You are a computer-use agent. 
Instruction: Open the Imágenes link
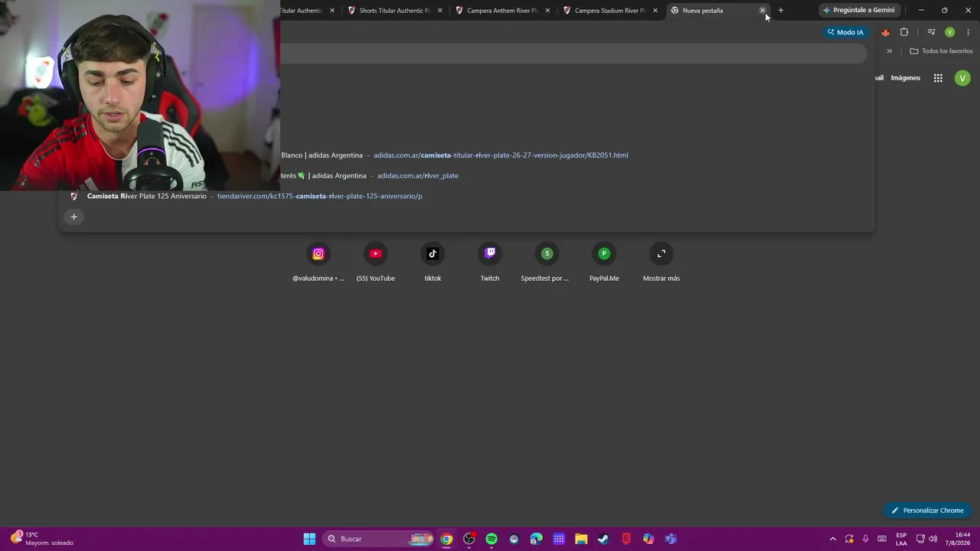point(906,78)
